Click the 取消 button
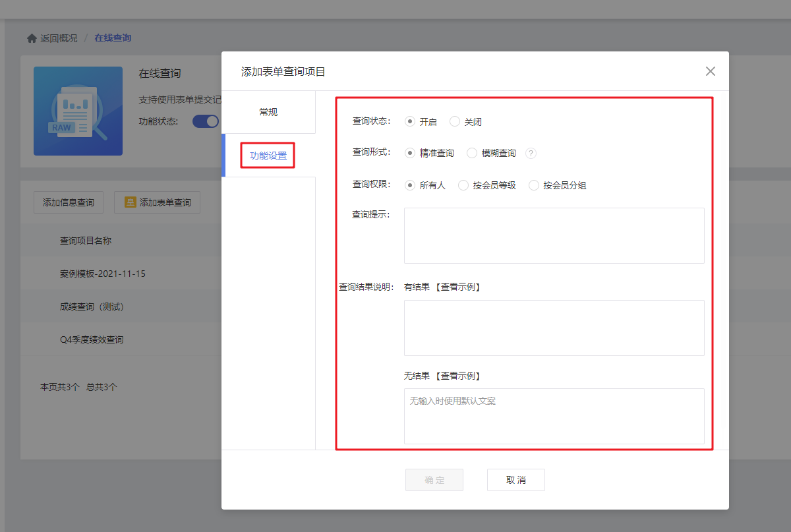The height and width of the screenshot is (532, 791). pyautogui.click(x=515, y=480)
